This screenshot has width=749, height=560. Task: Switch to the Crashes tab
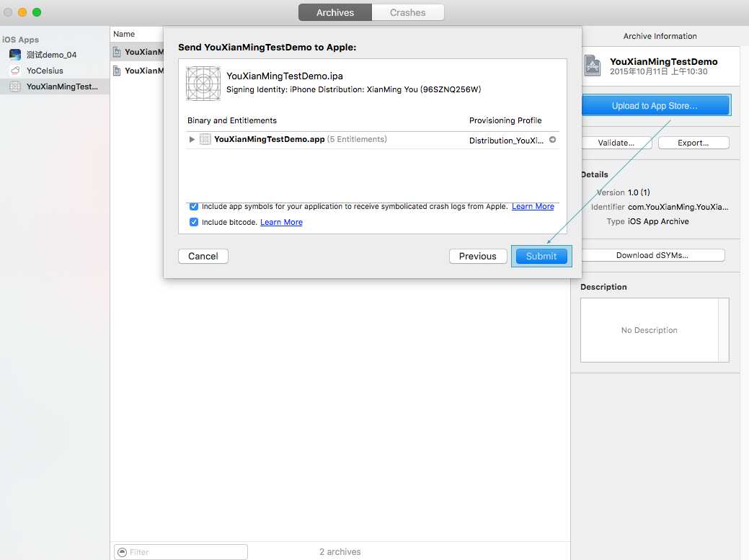click(x=407, y=12)
